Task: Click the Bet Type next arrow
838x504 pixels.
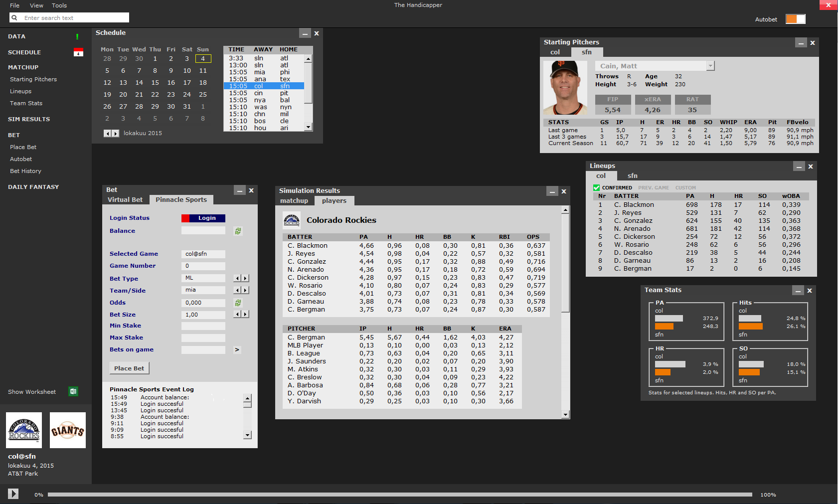Action: tap(245, 278)
